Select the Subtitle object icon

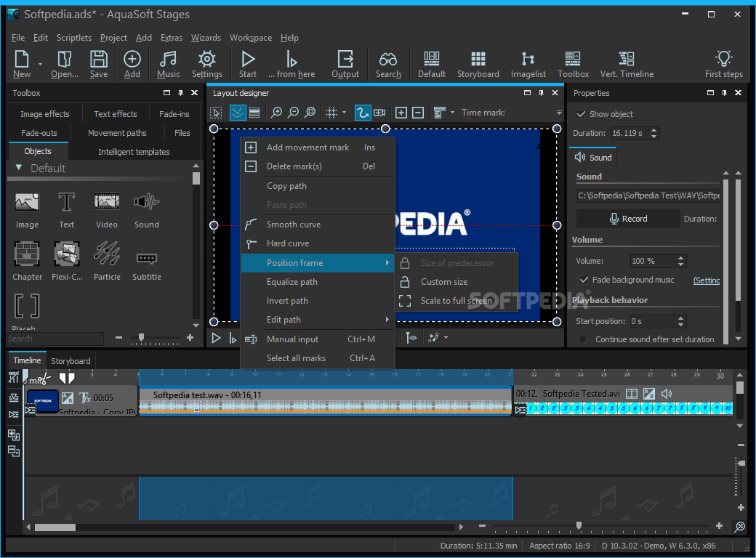coord(146,257)
